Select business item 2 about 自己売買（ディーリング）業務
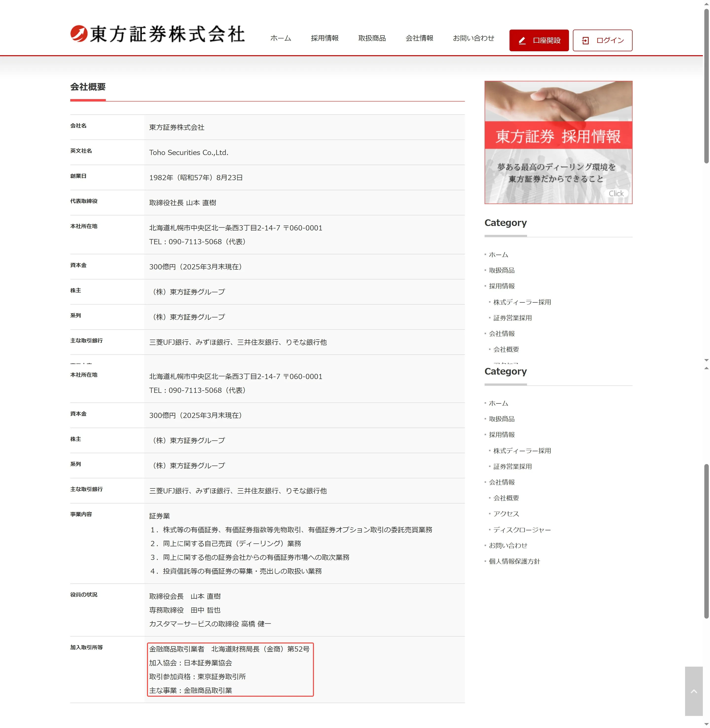Viewport: 710px width, 728px height. click(226, 544)
